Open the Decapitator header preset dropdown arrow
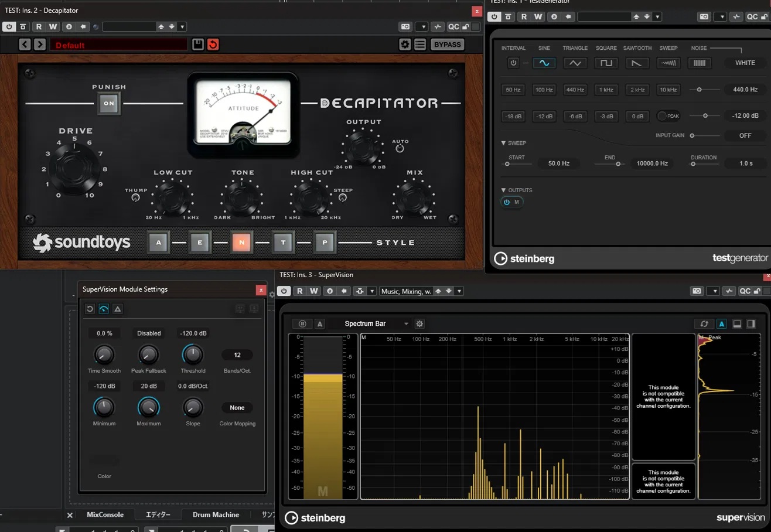Viewport: 771px width, 532px height. [182, 26]
